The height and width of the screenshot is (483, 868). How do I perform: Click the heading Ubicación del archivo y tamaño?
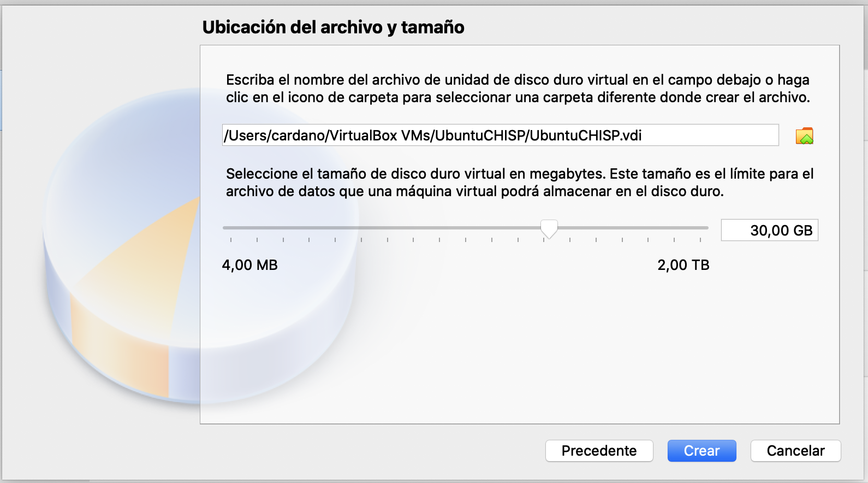(333, 27)
